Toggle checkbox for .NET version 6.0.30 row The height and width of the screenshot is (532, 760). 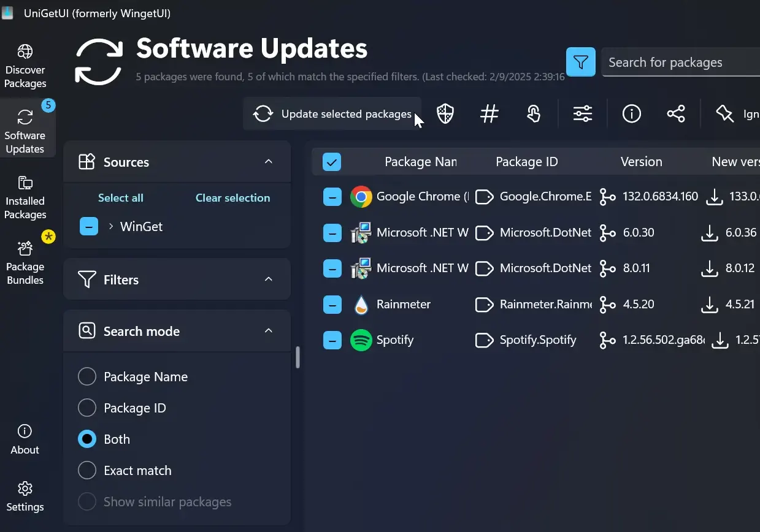pyautogui.click(x=332, y=233)
